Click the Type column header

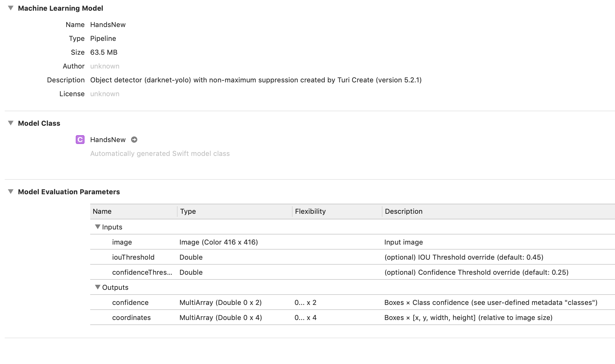[188, 211]
